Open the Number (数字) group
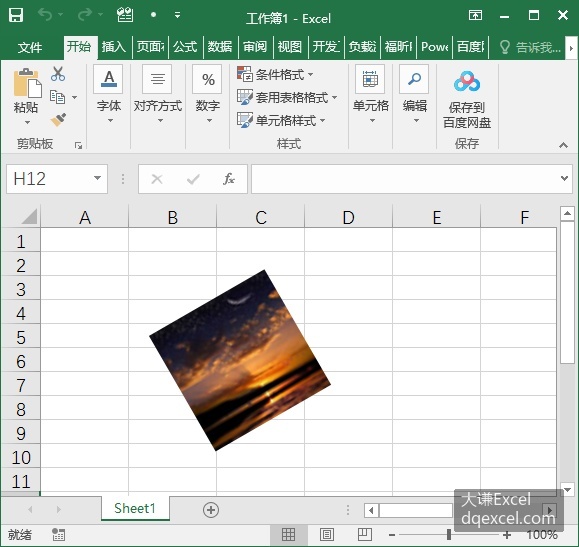The image size is (579, 547). coord(208,94)
